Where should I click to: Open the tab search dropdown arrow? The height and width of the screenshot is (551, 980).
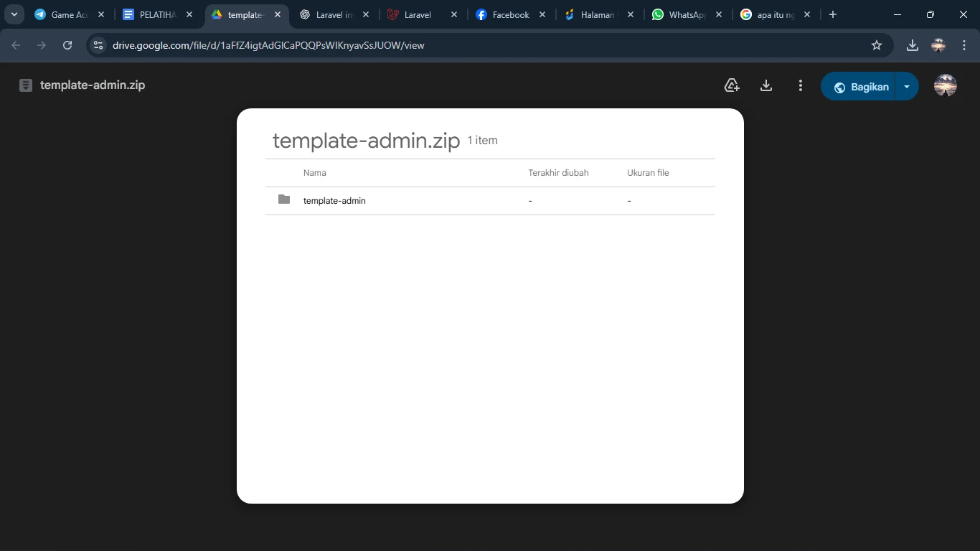click(x=14, y=14)
